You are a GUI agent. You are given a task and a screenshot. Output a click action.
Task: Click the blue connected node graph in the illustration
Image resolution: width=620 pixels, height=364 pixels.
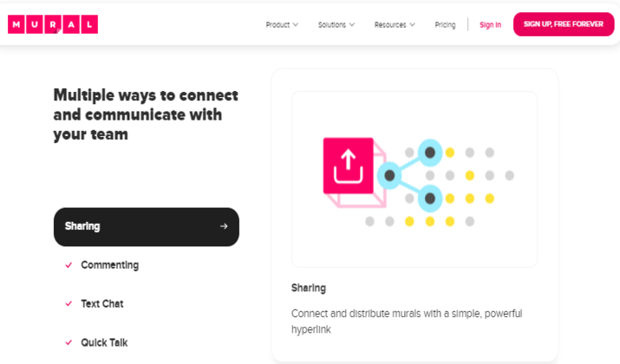(x=410, y=175)
